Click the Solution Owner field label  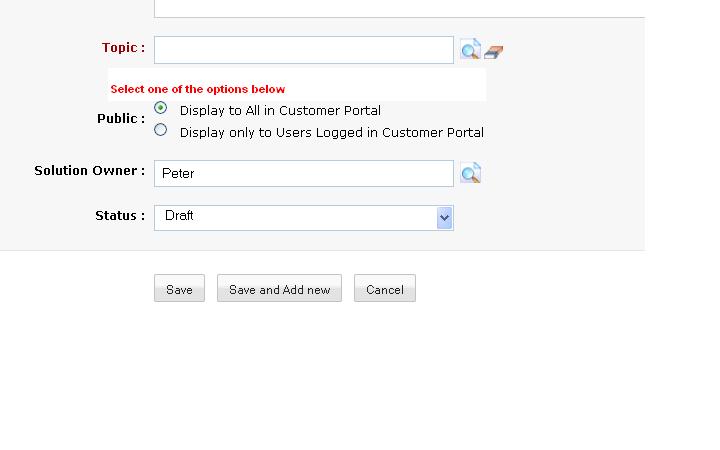[89, 171]
